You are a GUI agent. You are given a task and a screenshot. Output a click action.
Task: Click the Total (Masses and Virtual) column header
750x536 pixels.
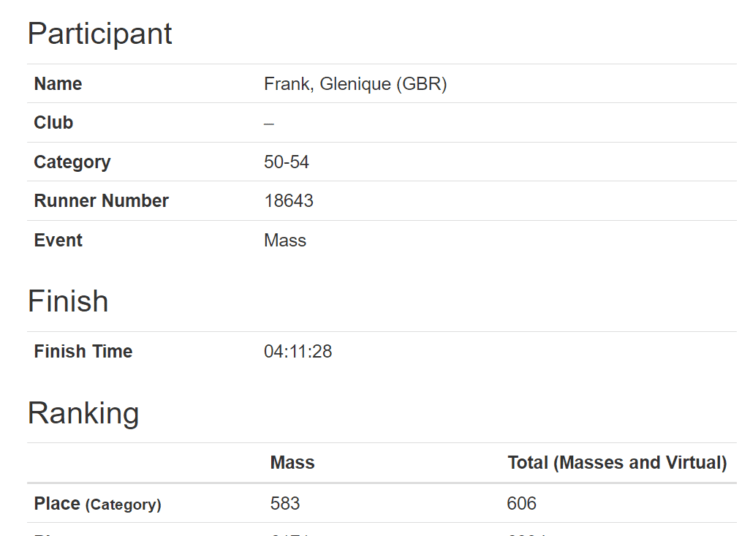click(617, 463)
